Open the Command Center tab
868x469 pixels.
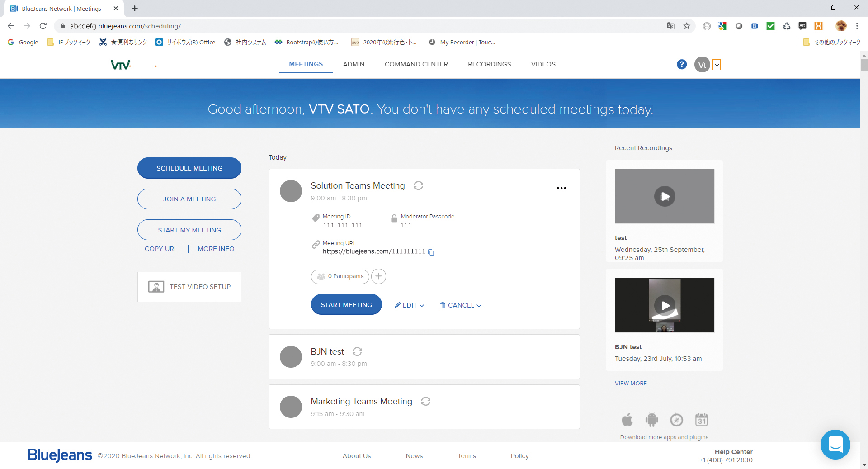click(x=416, y=64)
